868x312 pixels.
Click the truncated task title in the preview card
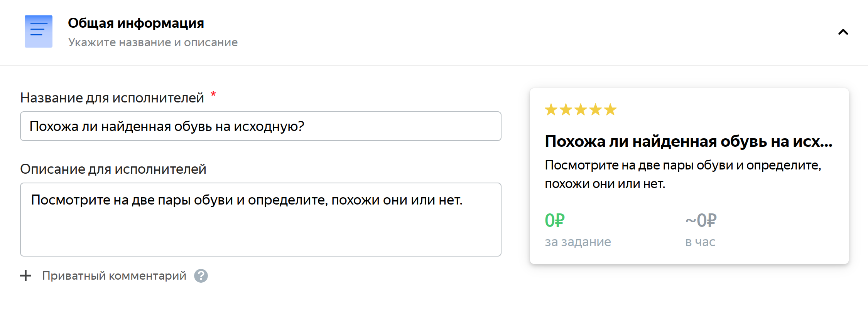coord(689,142)
